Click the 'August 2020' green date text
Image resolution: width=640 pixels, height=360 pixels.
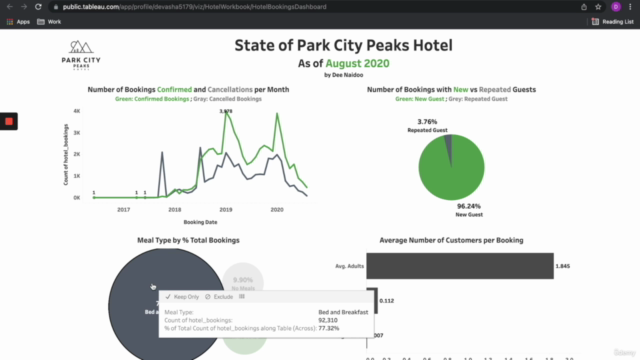[358, 64]
